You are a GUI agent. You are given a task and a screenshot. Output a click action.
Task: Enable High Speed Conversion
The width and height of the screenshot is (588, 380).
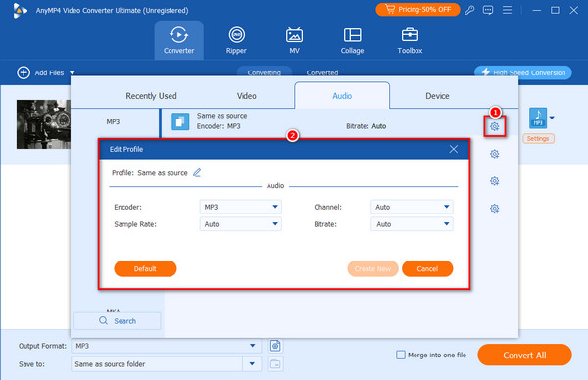[x=523, y=72]
